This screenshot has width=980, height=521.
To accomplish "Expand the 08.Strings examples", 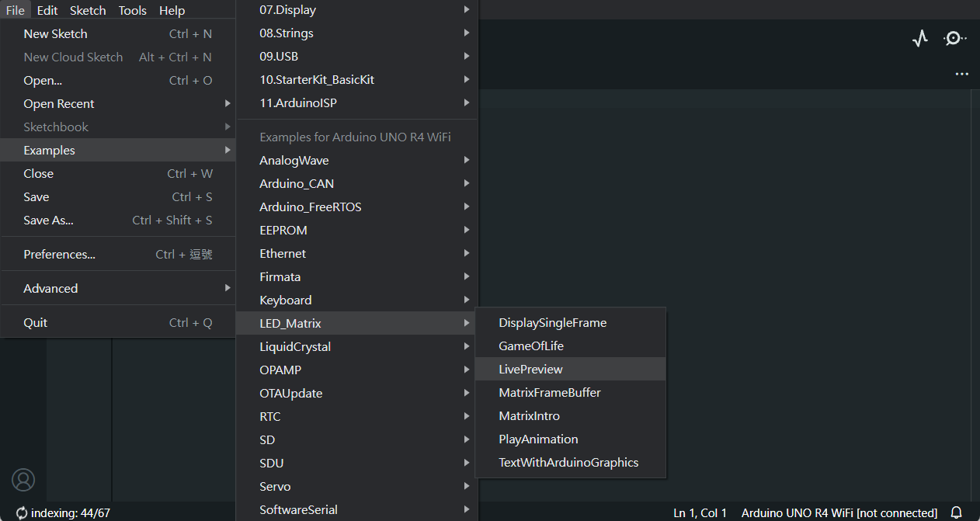I will click(357, 33).
